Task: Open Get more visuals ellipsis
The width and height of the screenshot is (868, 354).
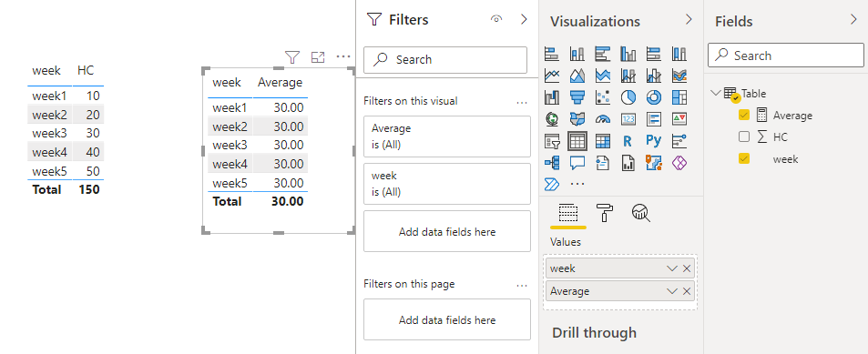Action: 577,184
